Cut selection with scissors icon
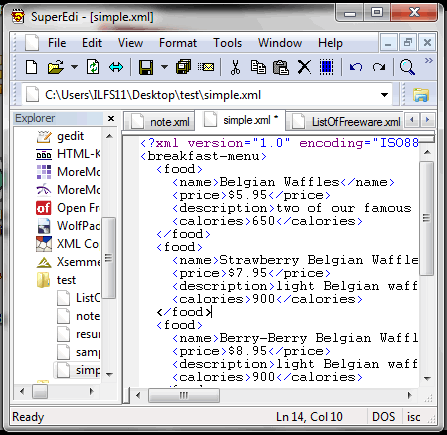 (235, 67)
